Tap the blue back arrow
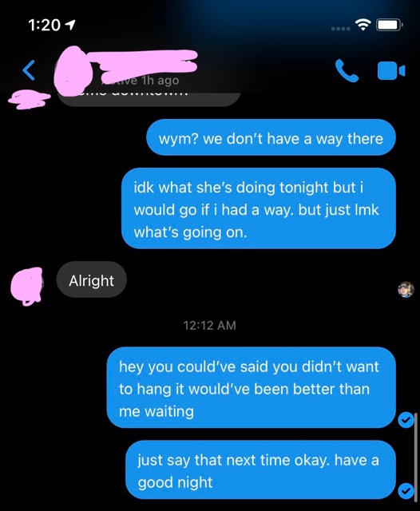Image resolution: width=420 pixels, height=511 pixels. tap(29, 70)
